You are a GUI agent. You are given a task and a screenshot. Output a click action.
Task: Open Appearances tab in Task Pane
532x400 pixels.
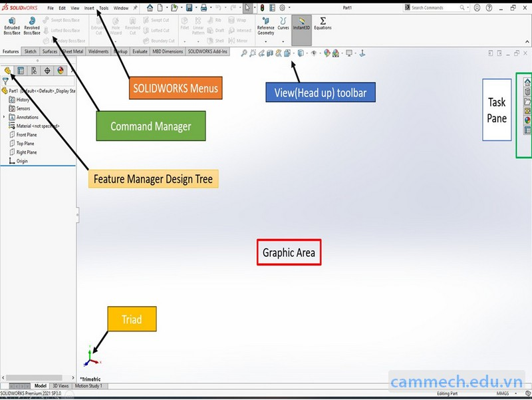pos(527,120)
